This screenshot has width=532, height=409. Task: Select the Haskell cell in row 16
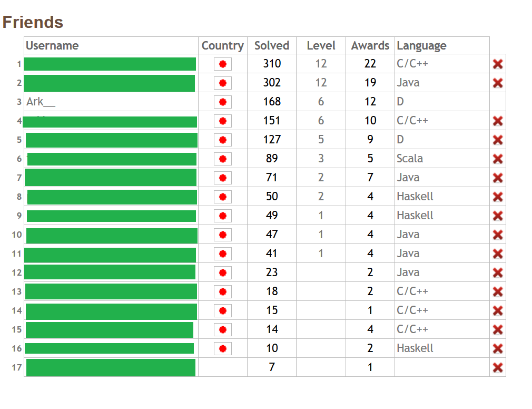pos(415,348)
